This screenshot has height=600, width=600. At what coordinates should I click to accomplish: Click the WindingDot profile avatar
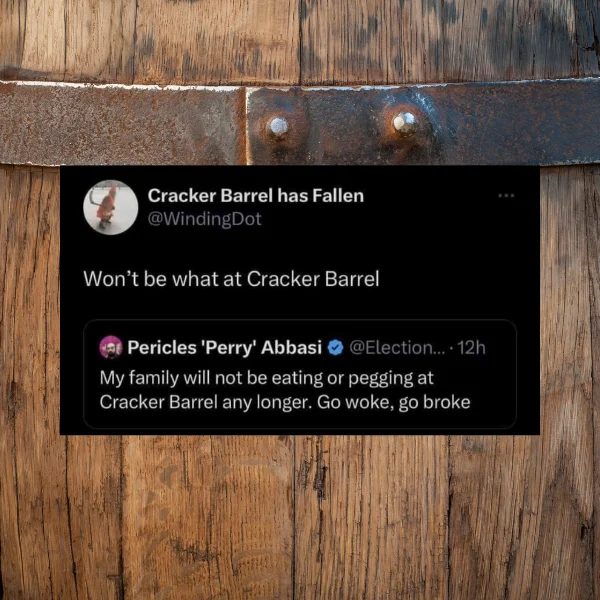coord(111,207)
